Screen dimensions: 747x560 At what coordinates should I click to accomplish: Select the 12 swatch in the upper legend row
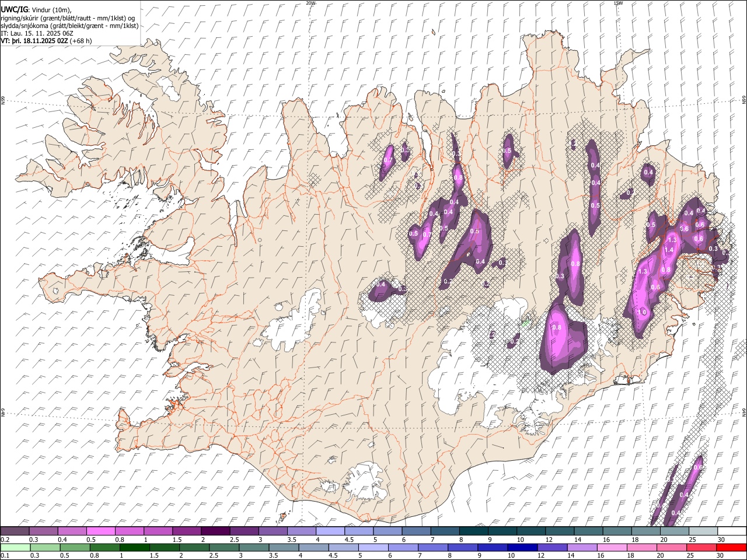(x=560, y=531)
